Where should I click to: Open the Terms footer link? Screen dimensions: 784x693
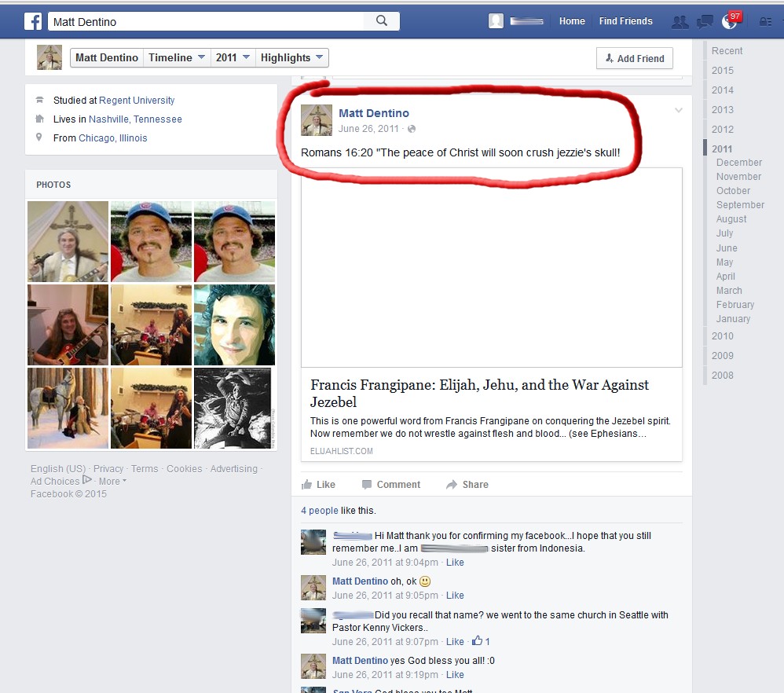click(x=145, y=468)
